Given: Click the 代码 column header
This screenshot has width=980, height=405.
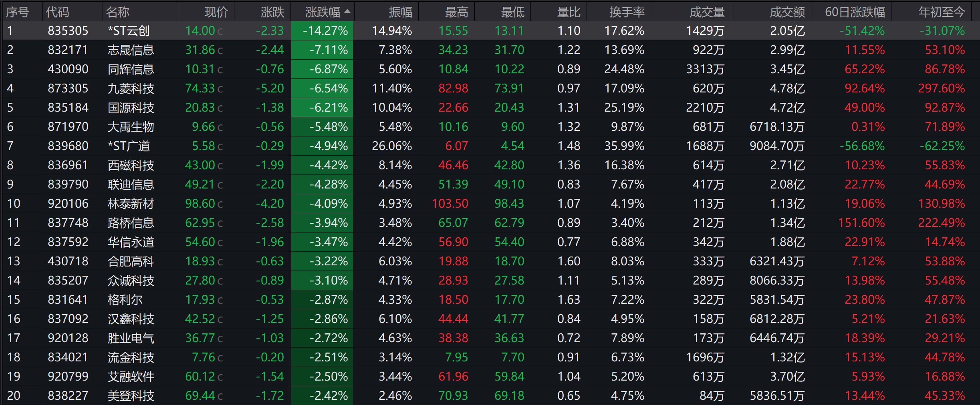Looking at the screenshot, I should tap(58, 12).
